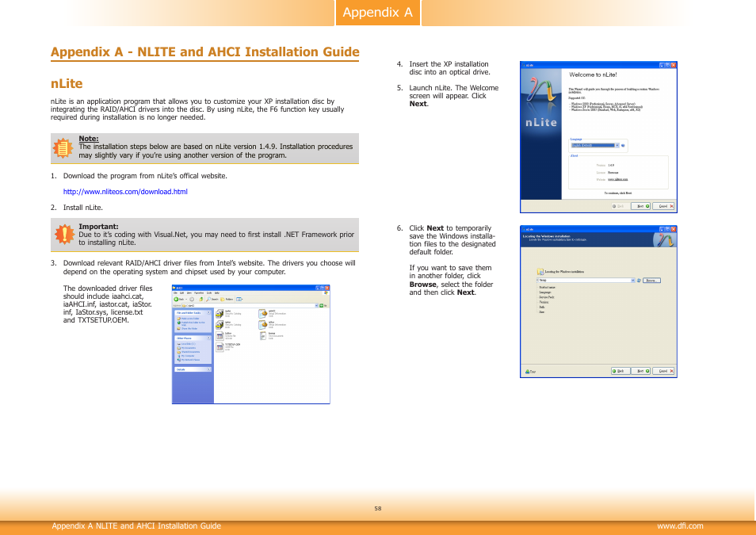The image size is (756, 535).
Task: Open the Tools menu in the AHCI Explorer window
Action: point(209,292)
